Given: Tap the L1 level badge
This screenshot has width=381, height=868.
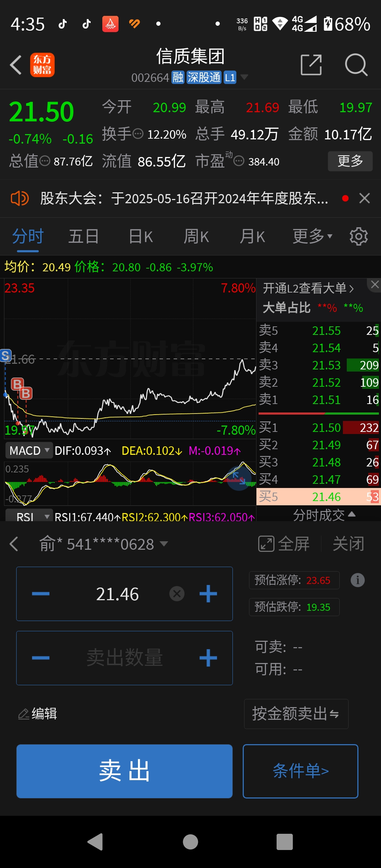Looking at the screenshot, I should (230, 77).
